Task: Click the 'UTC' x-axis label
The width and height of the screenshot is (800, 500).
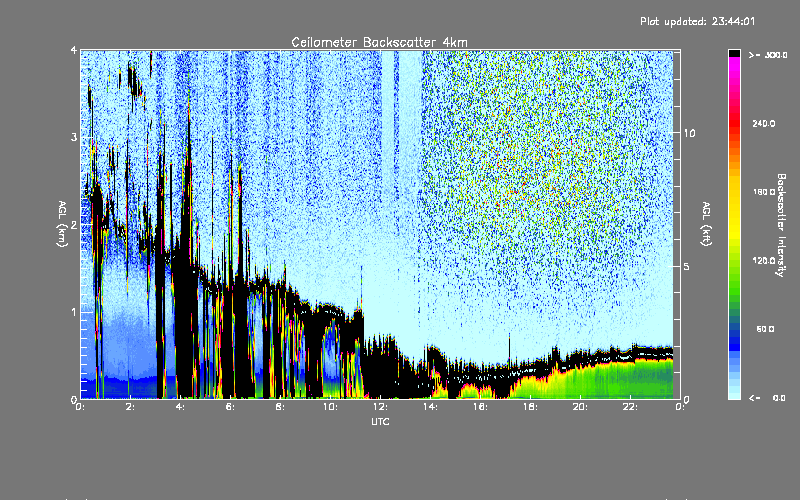Action: (x=380, y=421)
